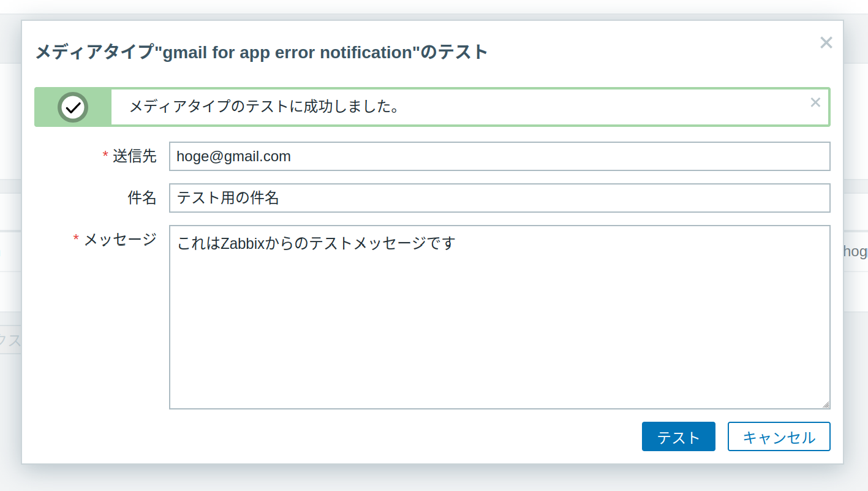868x491 pixels.
Task: Cancel with the キャンセル button
Action: 779,437
